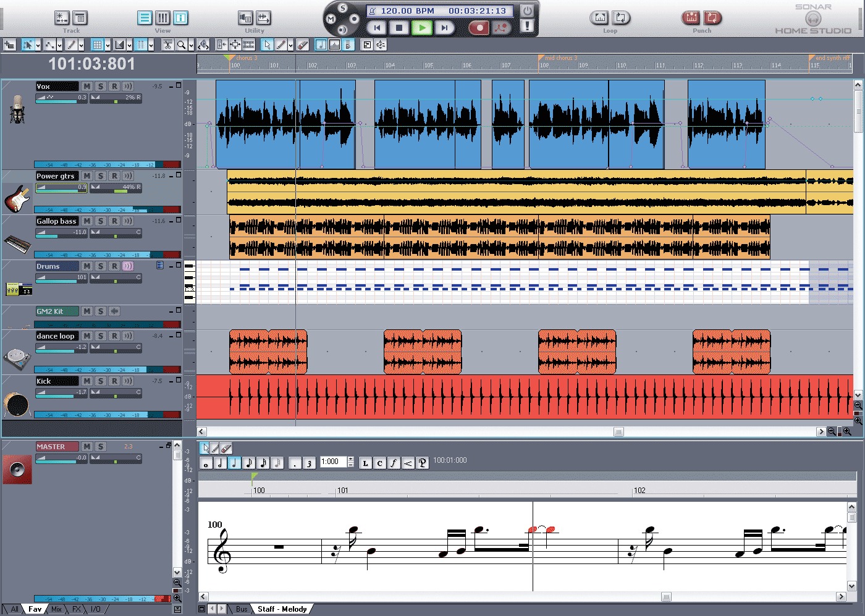This screenshot has width=865, height=616.
Task: Open Track properties icon above Track label
Action: (x=80, y=18)
